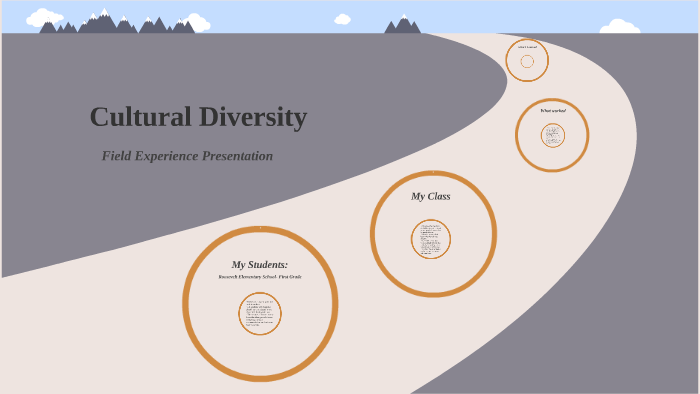Select the "Cultural Diversity" main title
The image size is (700, 394).
point(199,117)
